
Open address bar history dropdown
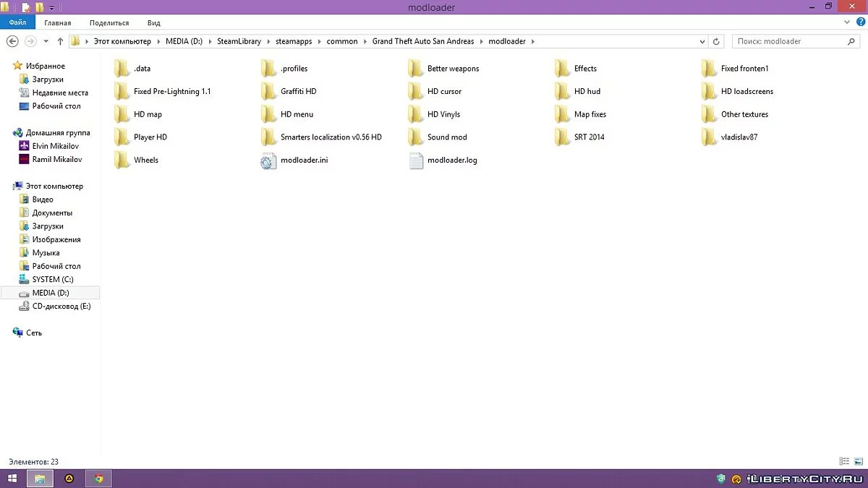tap(704, 41)
